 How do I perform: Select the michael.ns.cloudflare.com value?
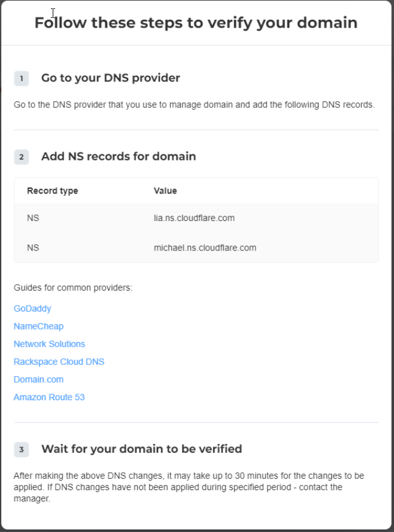(205, 247)
